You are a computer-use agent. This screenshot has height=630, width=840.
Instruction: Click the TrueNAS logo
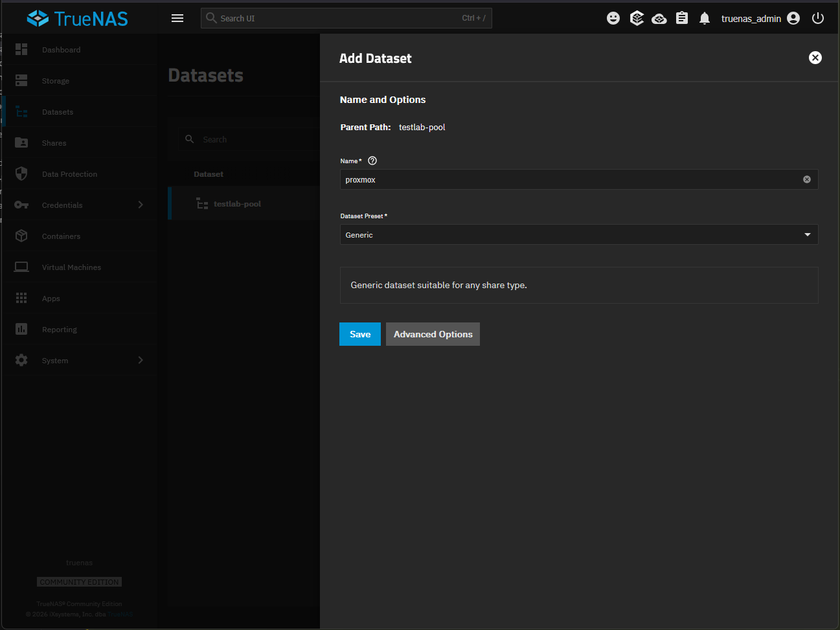click(77, 18)
